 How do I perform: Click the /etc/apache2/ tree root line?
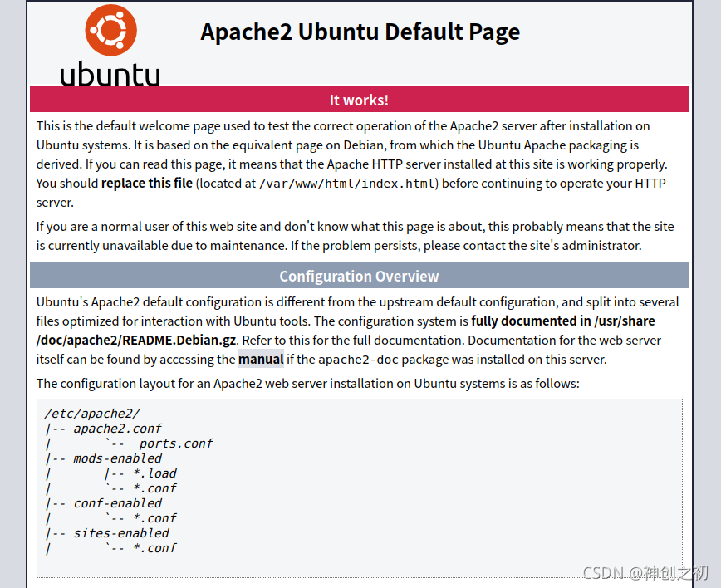click(92, 414)
